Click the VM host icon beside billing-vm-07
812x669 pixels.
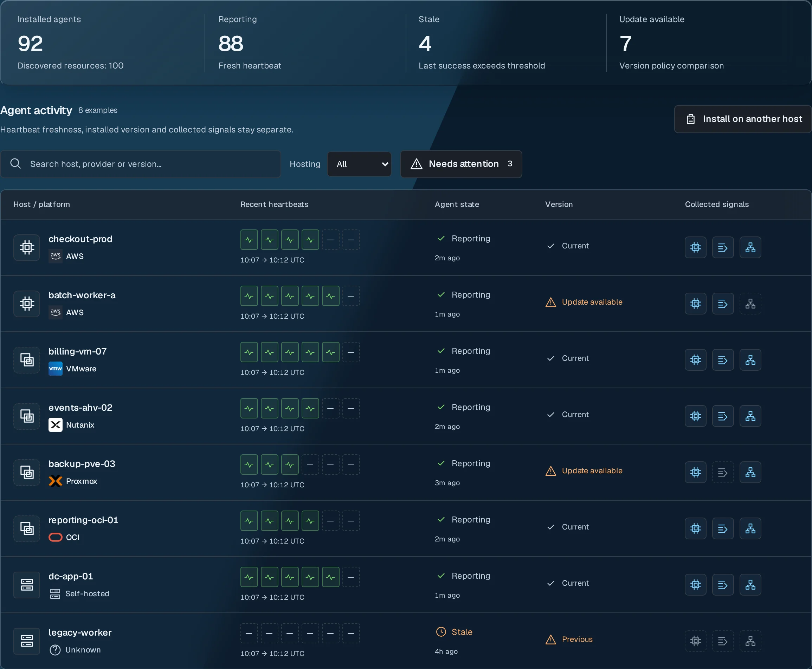[27, 360]
